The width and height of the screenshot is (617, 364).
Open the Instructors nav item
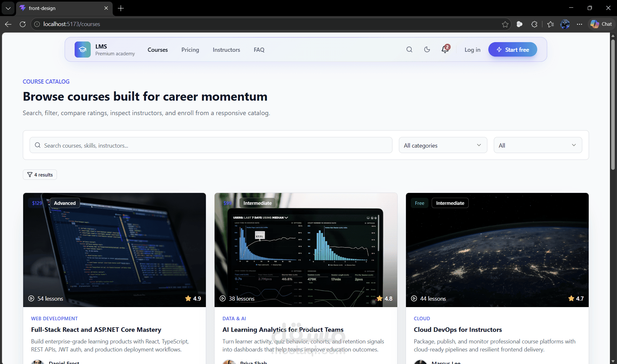click(226, 50)
